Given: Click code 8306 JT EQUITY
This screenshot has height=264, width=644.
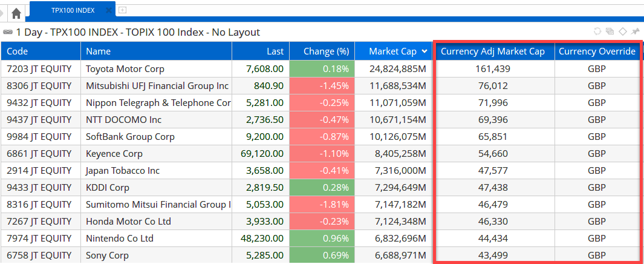Looking at the screenshot, I should point(39,86).
